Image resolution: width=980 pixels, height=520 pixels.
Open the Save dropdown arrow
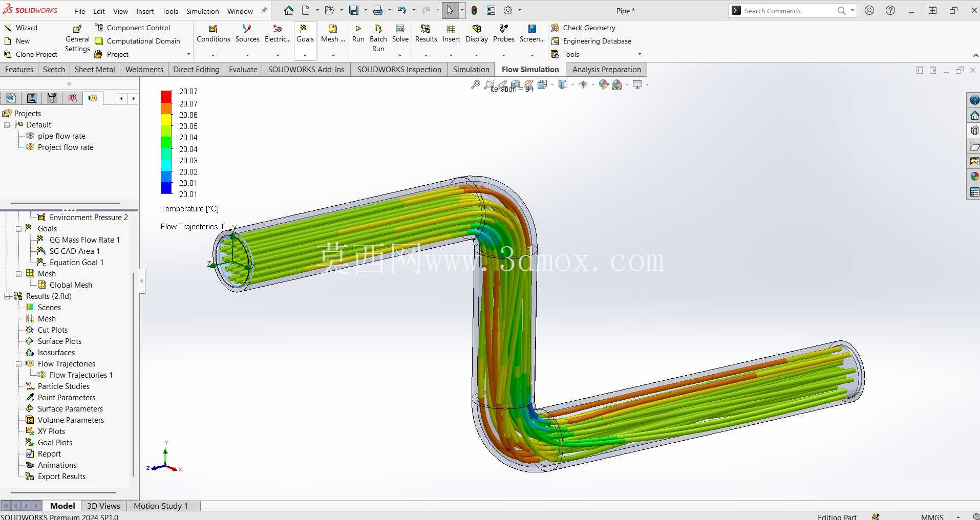coord(365,10)
